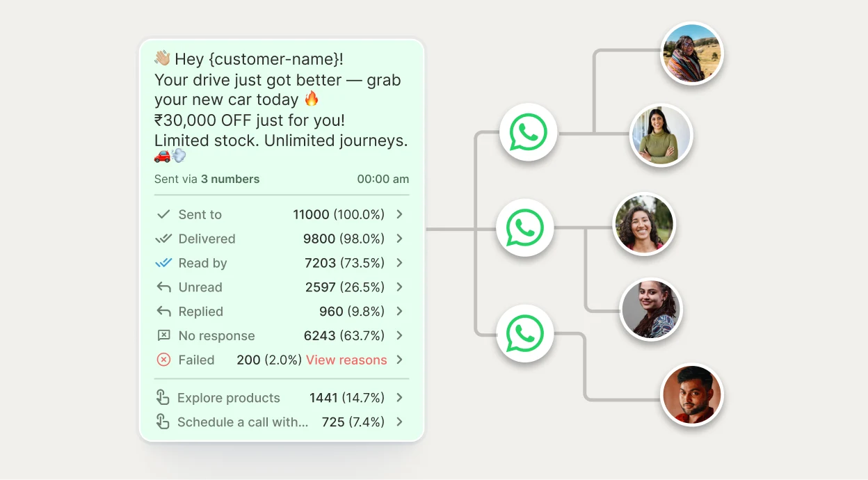This screenshot has width=868, height=480.
Task: Click the Delivered label
Action: [207, 239]
